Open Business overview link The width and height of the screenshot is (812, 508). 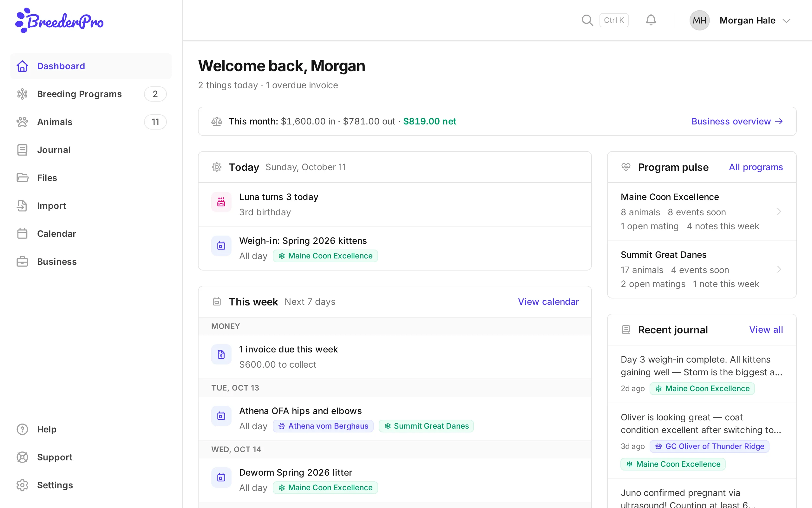coord(737,121)
